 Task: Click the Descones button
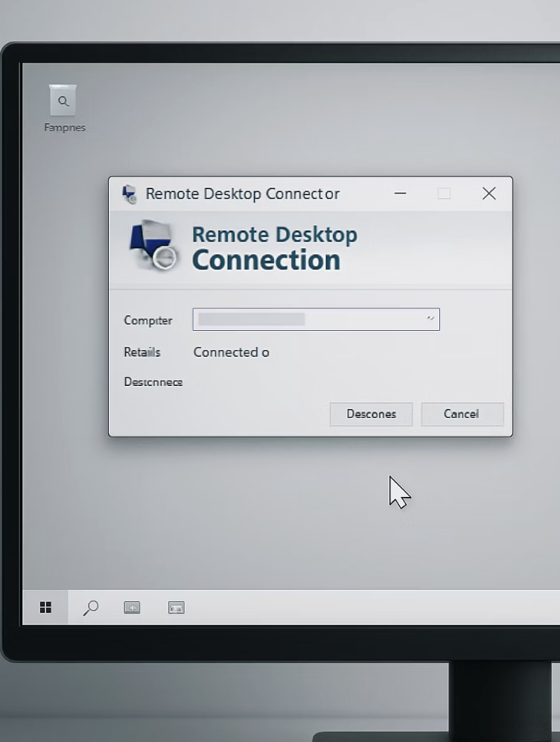click(x=372, y=414)
